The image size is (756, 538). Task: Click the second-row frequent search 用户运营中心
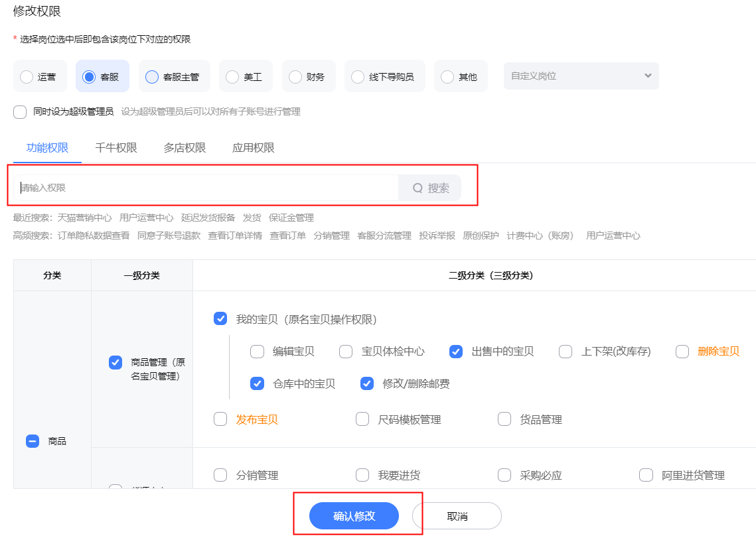pos(613,235)
